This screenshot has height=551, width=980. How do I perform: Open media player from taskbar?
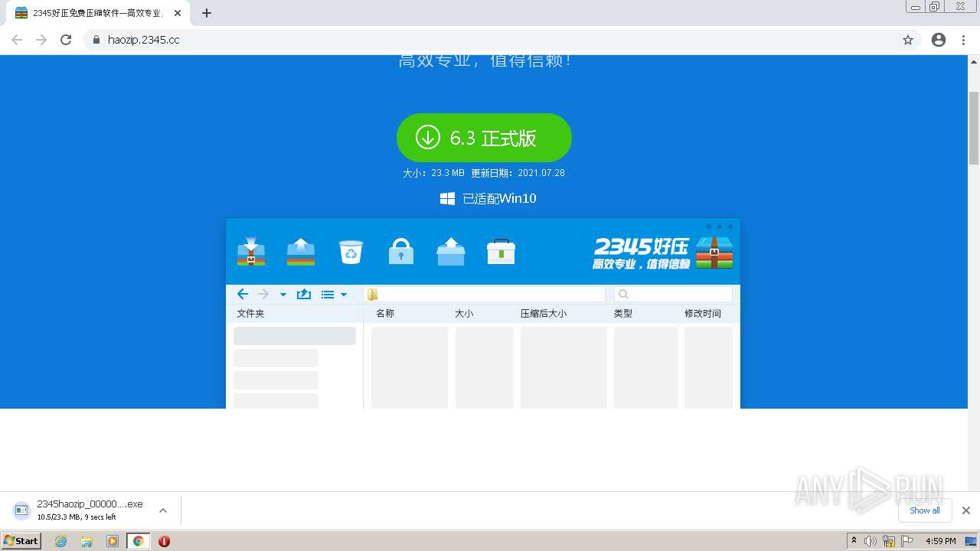tap(113, 541)
